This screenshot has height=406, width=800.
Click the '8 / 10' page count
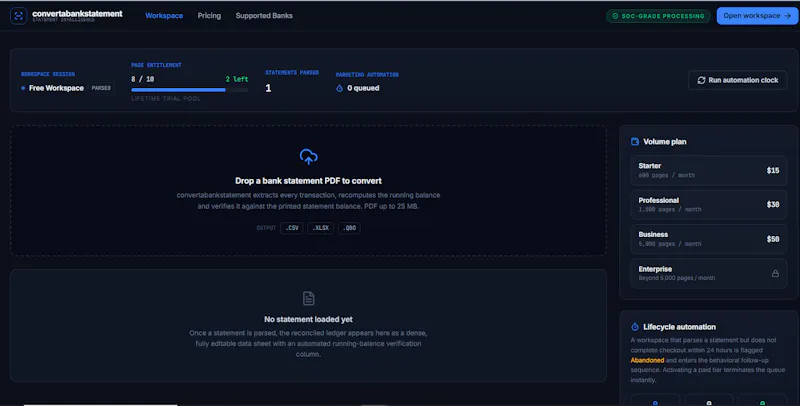pyautogui.click(x=142, y=79)
